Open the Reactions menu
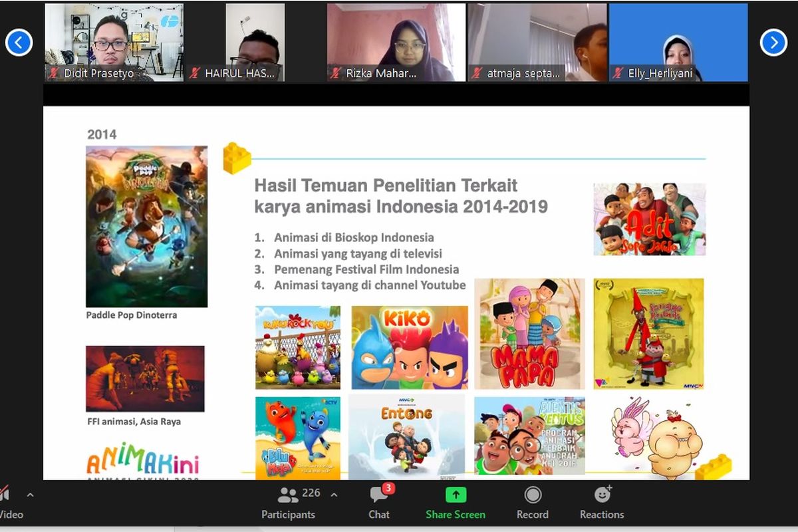 [x=602, y=503]
